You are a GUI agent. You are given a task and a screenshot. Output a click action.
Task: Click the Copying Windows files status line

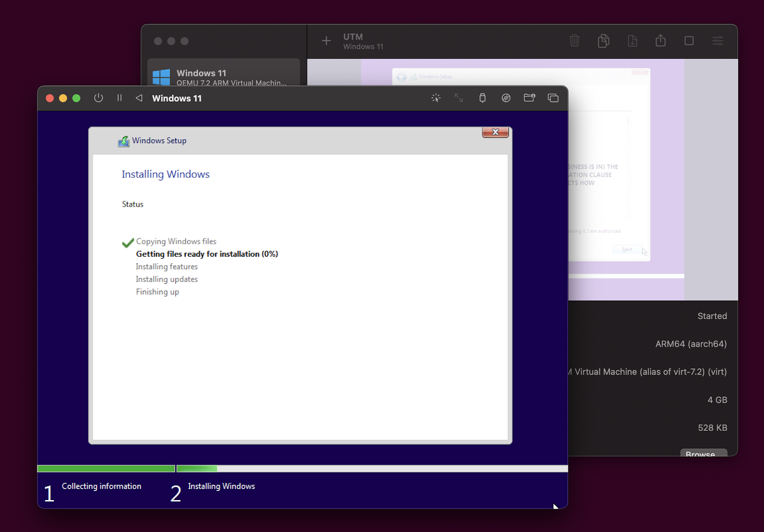click(x=176, y=241)
